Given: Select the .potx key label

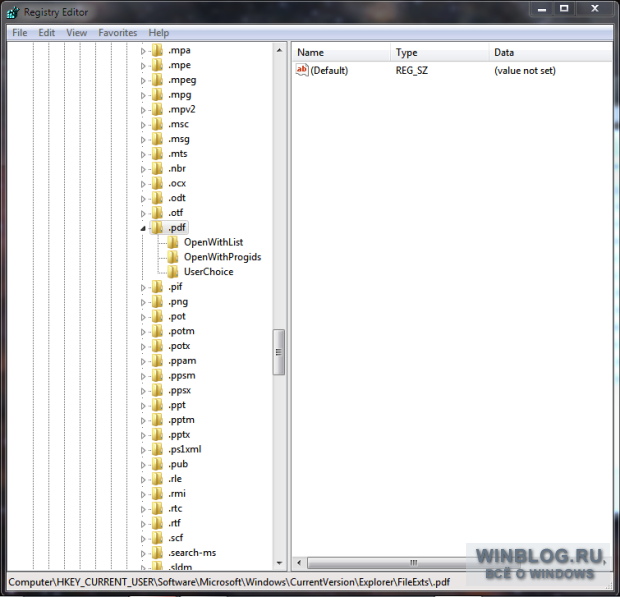Looking at the screenshot, I should coord(180,346).
